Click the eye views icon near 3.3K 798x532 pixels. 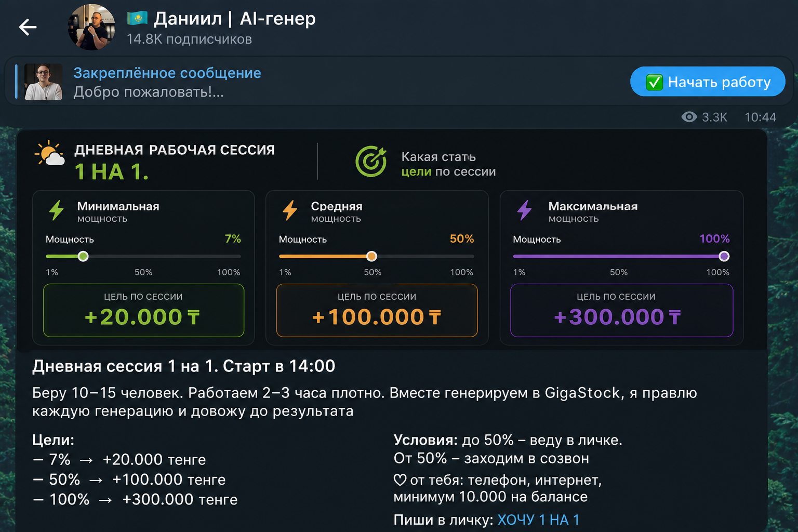[689, 117]
